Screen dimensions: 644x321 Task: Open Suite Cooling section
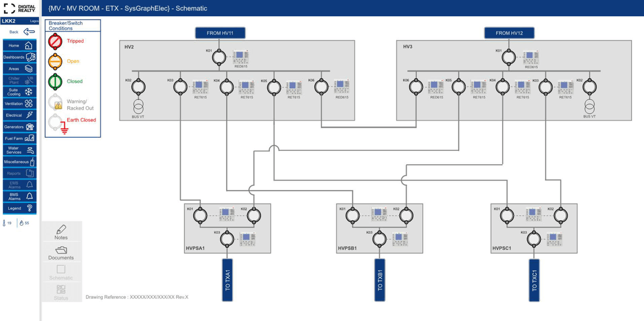tap(20, 92)
